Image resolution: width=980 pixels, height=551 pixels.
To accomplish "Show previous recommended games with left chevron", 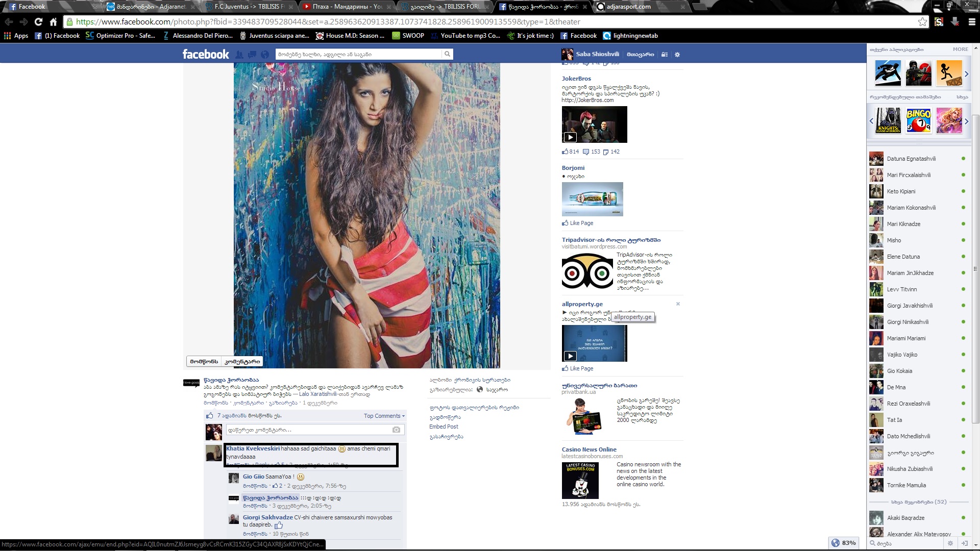I will (x=871, y=121).
